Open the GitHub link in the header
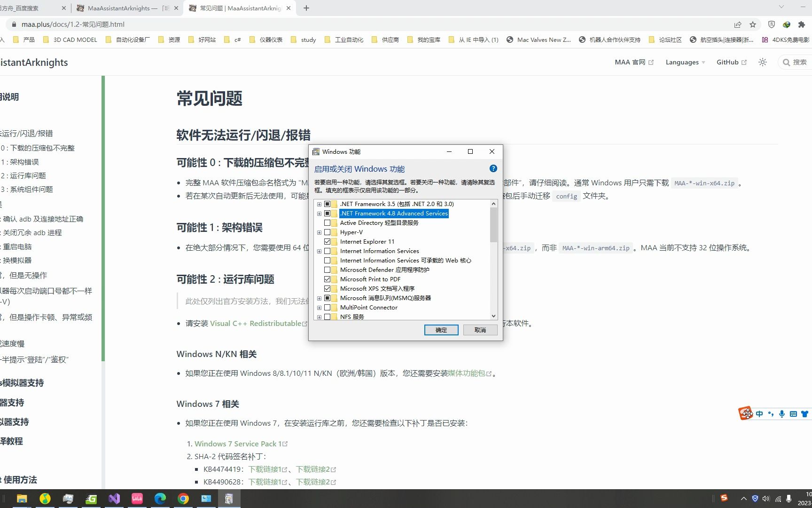The image size is (812, 508). coord(731,62)
